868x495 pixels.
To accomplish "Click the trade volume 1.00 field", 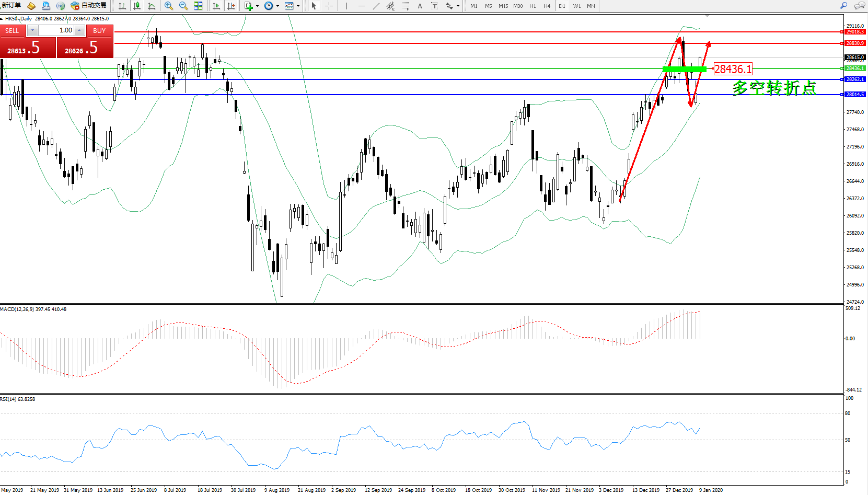I will point(56,31).
